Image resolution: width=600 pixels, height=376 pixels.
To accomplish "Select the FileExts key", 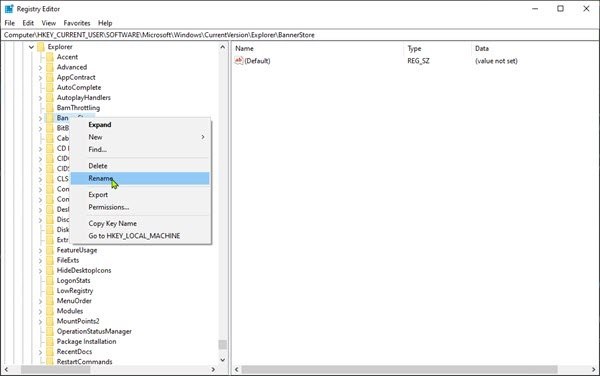I will [68, 260].
